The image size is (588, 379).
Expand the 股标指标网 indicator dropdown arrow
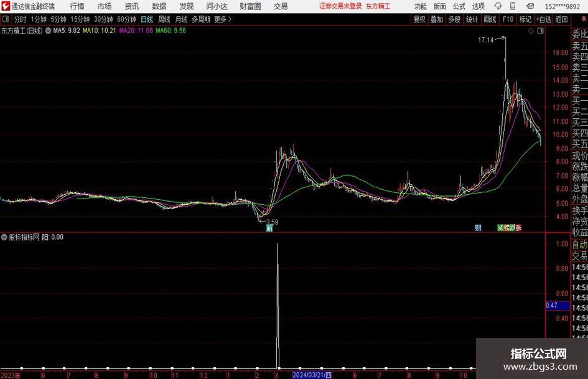4,237
